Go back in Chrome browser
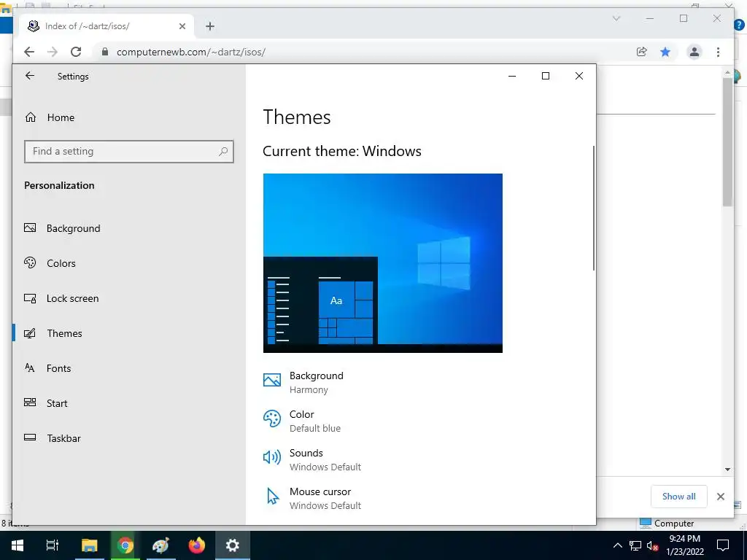Viewport: 747px width, 560px height. pos(29,52)
